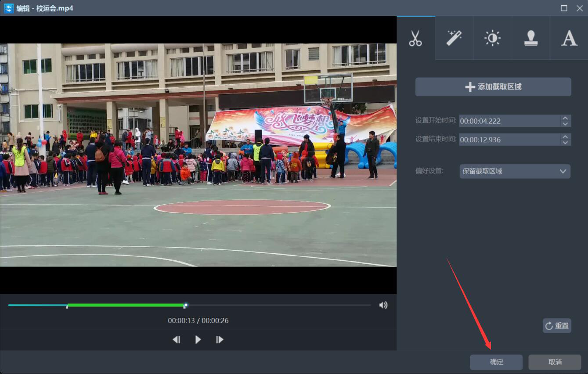
Task: Step forward one frame
Action: (x=220, y=339)
